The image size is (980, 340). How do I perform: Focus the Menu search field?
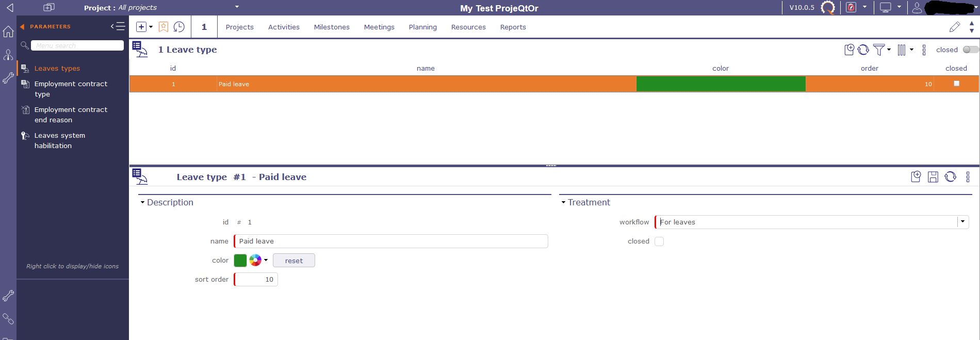(x=77, y=45)
